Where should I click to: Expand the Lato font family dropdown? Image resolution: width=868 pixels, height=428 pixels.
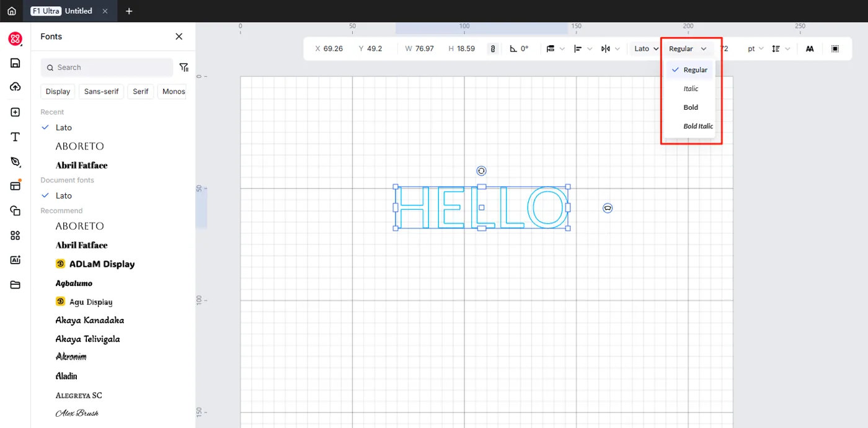pyautogui.click(x=646, y=48)
